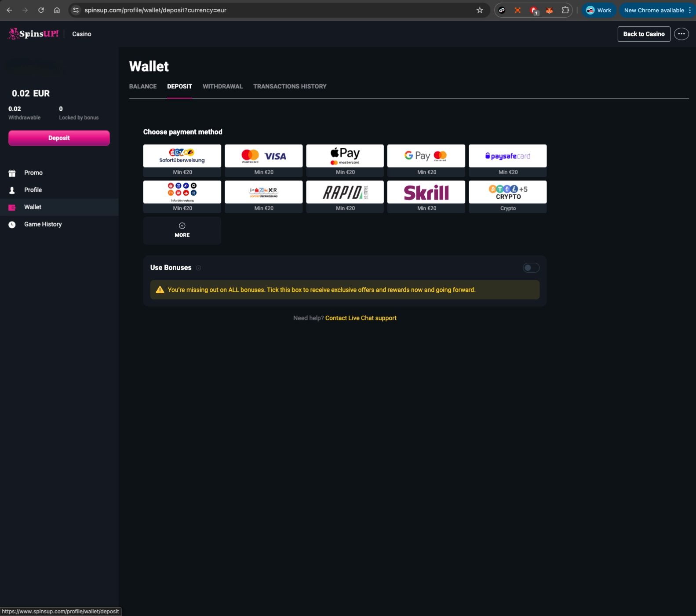The image size is (696, 616).
Task: Click the Promo gift icon
Action: click(x=12, y=173)
